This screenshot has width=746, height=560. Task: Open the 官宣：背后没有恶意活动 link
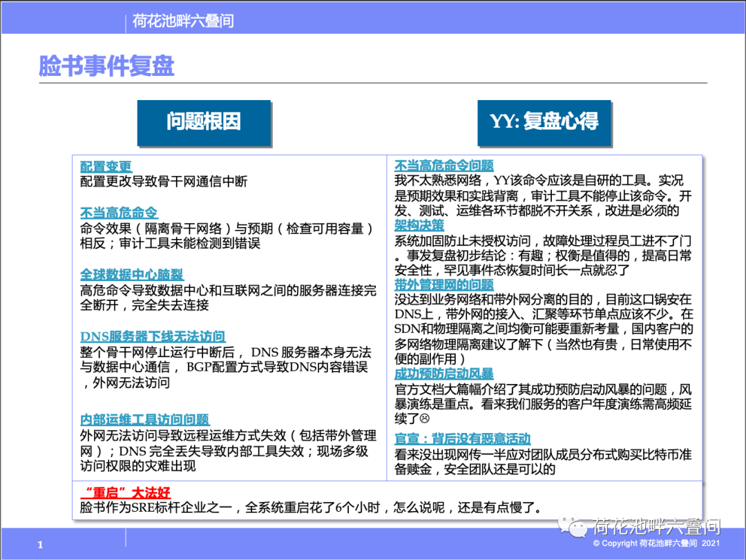[462, 438]
